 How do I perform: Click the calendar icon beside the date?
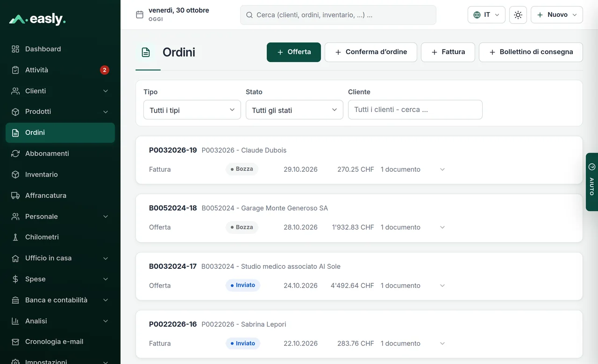[139, 14]
